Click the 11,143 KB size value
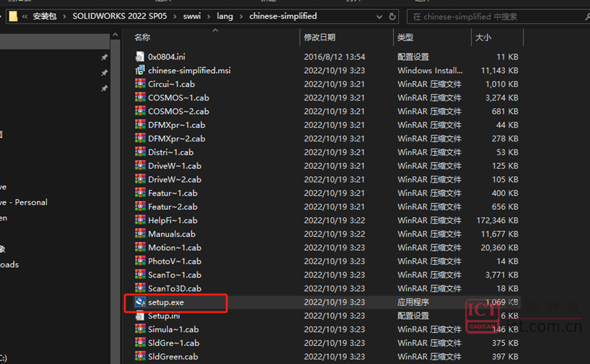Image resolution: width=590 pixels, height=364 pixels. tap(499, 70)
